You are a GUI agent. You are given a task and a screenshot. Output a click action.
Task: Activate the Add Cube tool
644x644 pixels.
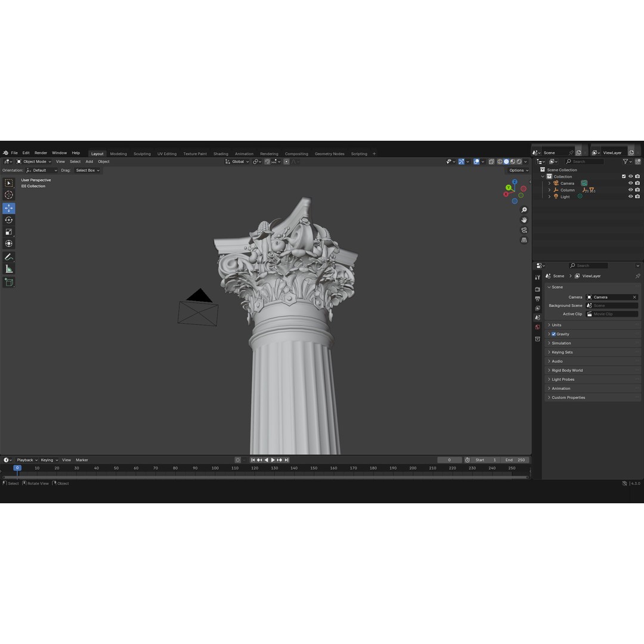9,282
